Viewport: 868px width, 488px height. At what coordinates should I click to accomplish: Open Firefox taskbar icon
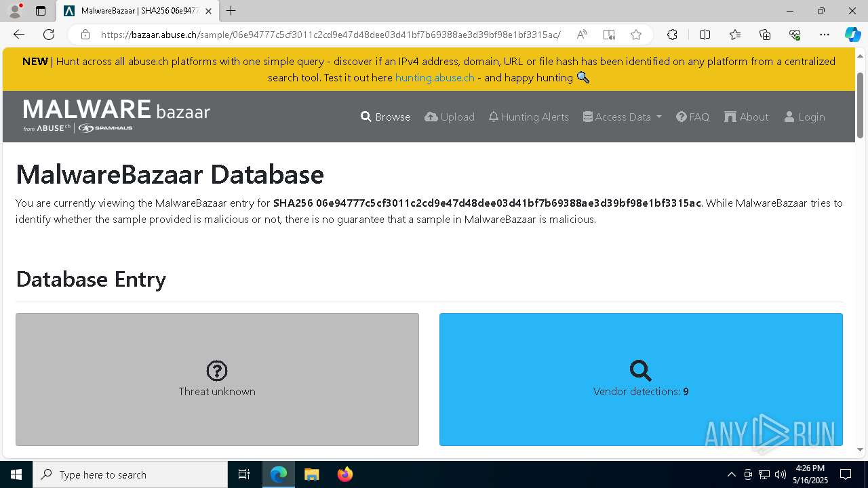(344, 474)
